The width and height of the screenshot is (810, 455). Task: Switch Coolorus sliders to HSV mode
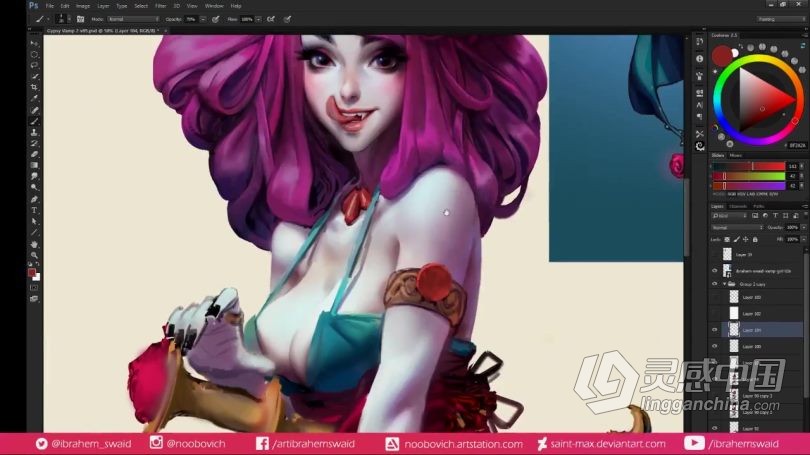(741, 194)
